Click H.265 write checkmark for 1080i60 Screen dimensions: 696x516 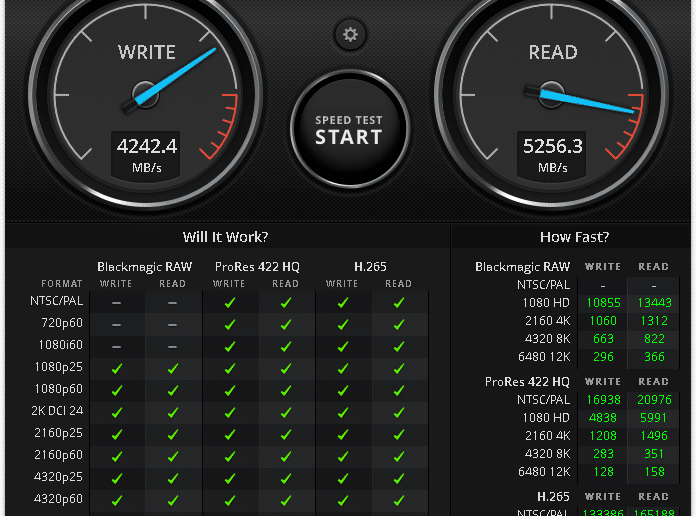pyautogui.click(x=343, y=347)
